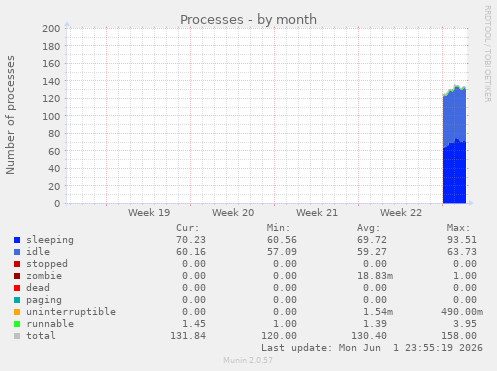Click the 'Week 22' axis label
This screenshot has height=371, width=497.
(401, 213)
